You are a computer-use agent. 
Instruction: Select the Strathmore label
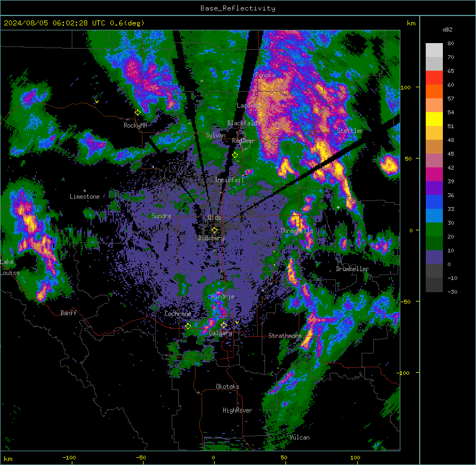285,336
